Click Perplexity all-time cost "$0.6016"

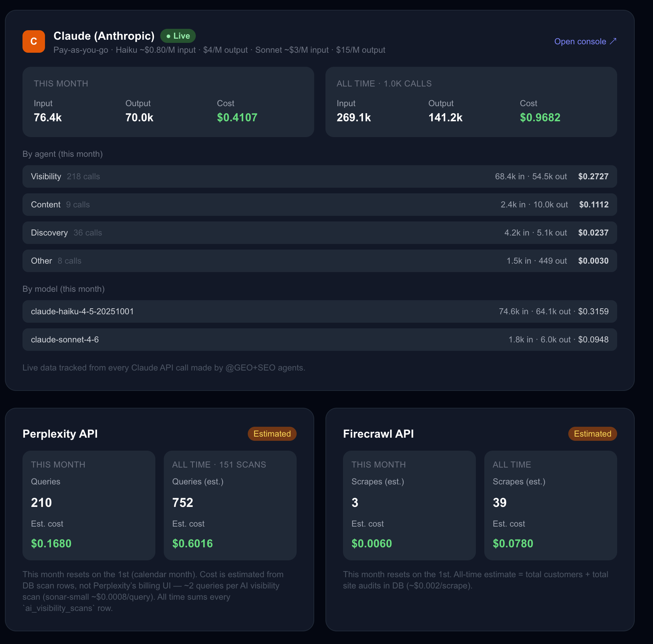[193, 543]
